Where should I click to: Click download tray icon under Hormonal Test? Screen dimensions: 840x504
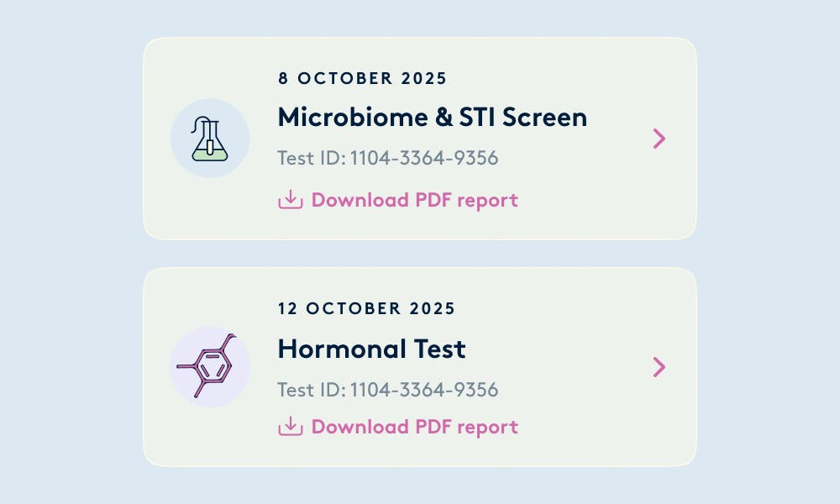(290, 427)
